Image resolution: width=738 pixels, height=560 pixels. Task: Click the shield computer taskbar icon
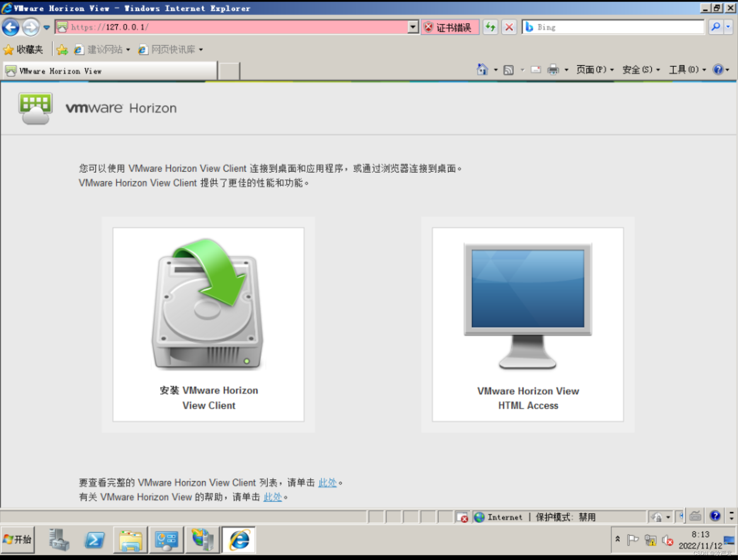[203, 540]
